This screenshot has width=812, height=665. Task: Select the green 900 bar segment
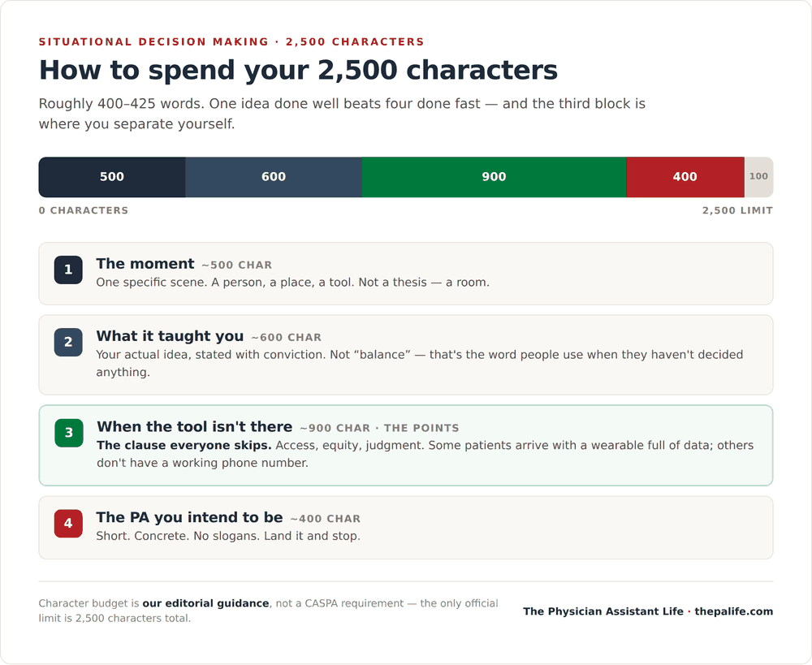[x=494, y=177]
